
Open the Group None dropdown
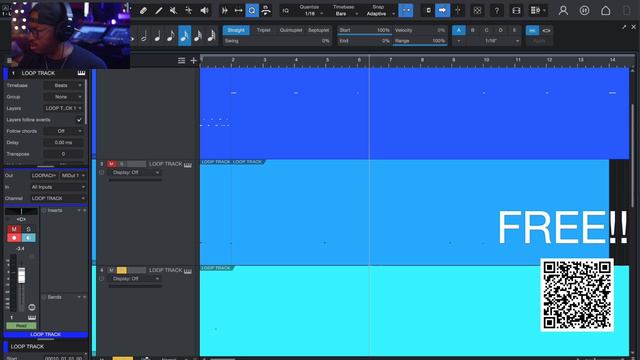coord(63,97)
